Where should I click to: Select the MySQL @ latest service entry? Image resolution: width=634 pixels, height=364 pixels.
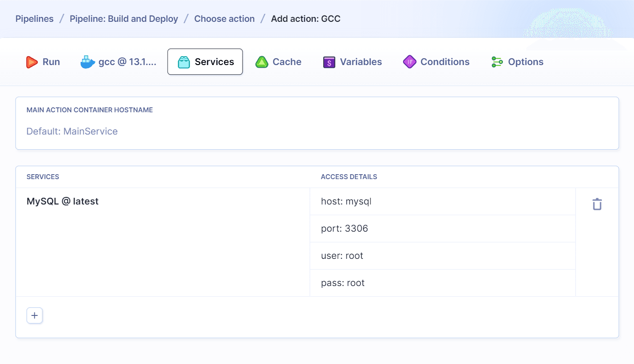tap(62, 201)
